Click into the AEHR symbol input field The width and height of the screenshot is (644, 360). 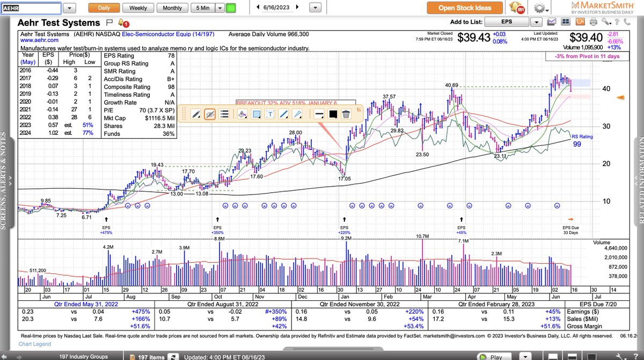coord(31,8)
